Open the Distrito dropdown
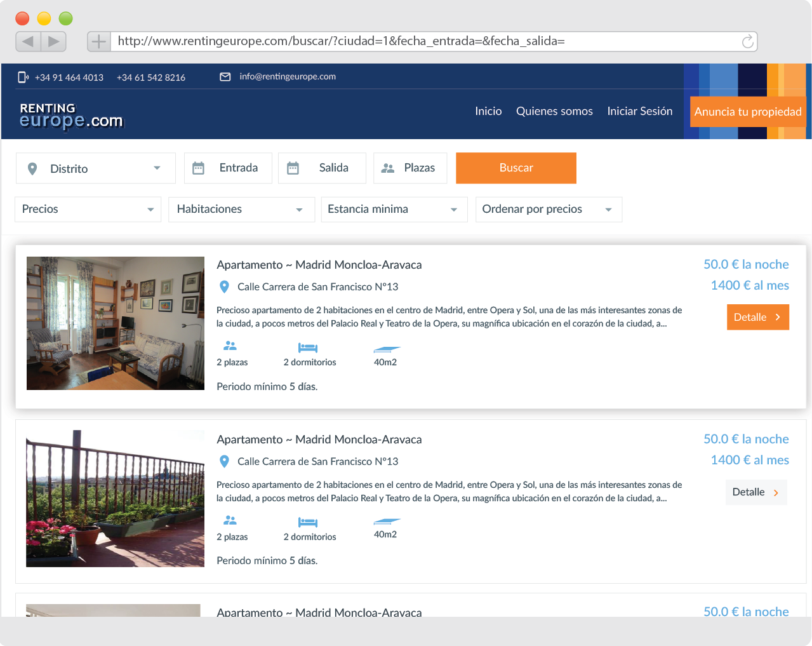 [x=96, y=168]
